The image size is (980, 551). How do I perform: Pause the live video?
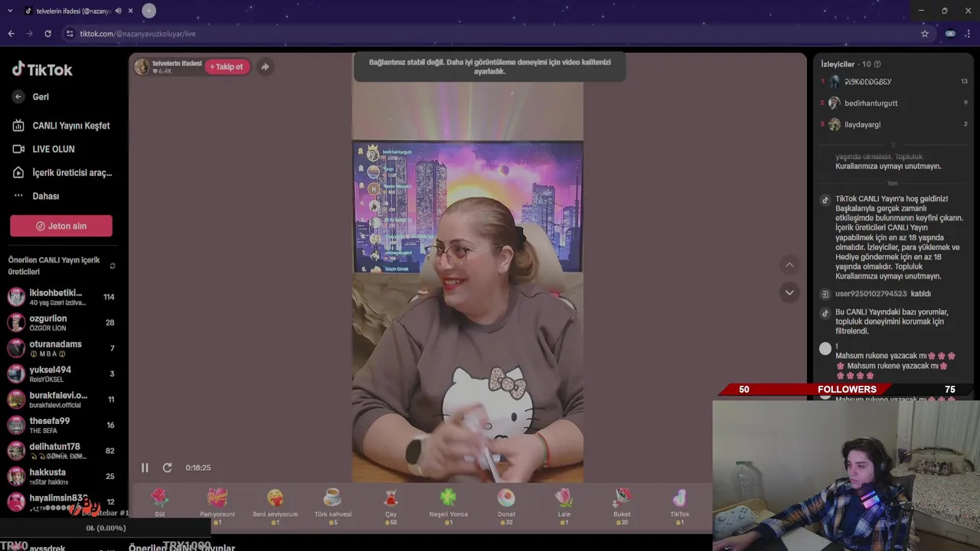click(x=145, y=468)
